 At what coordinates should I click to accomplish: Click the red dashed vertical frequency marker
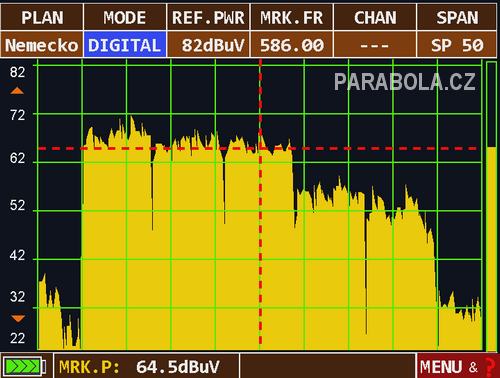pos(260,203)
